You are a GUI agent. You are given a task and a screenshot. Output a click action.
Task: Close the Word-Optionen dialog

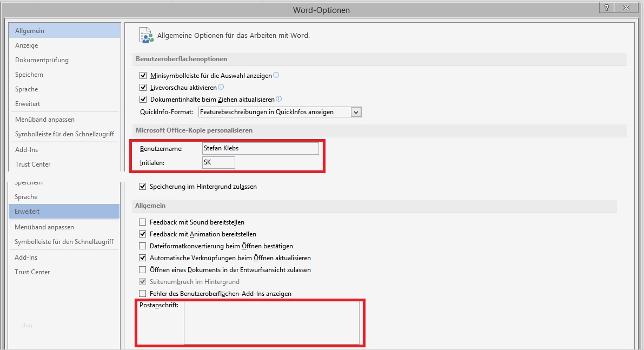tap(627, 7)
